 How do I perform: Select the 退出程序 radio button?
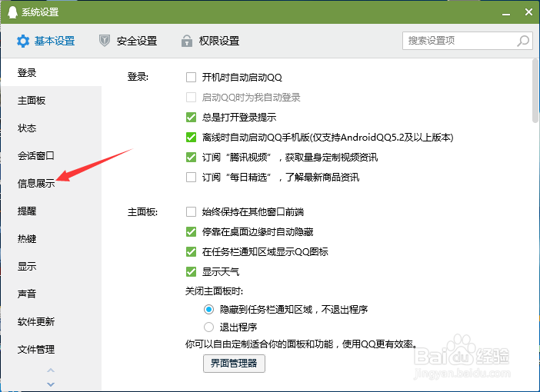(208, 327)
